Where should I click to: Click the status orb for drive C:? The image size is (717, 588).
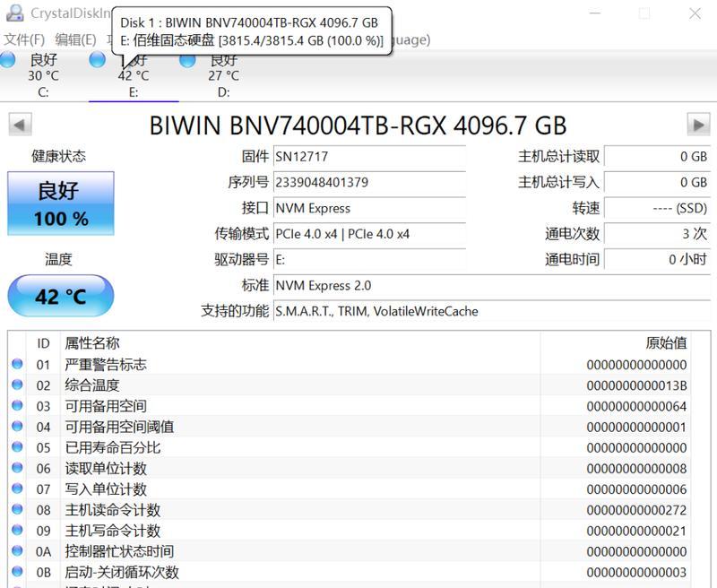(x=8, y=60)
